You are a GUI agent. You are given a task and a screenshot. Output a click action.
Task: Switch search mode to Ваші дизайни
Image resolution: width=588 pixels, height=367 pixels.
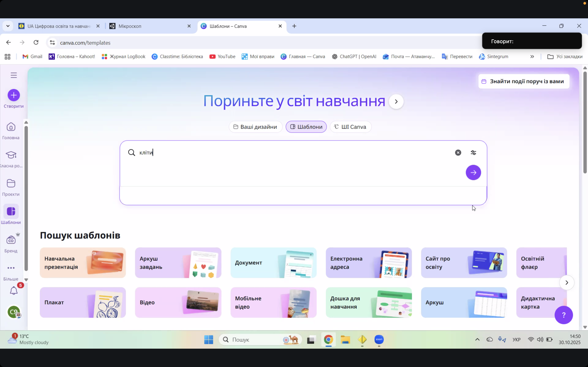click(x=255, y=127)
